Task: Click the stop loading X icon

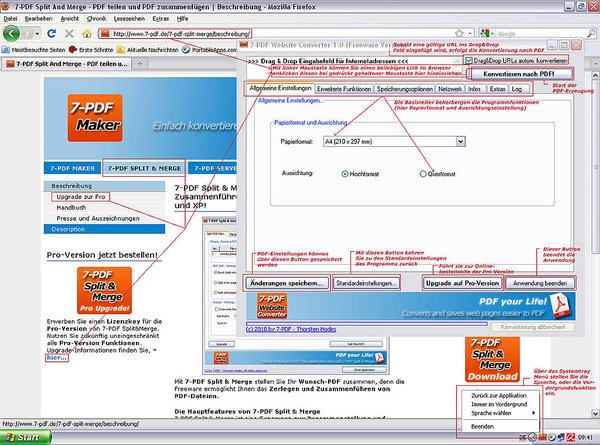Action: click(69, 34)
